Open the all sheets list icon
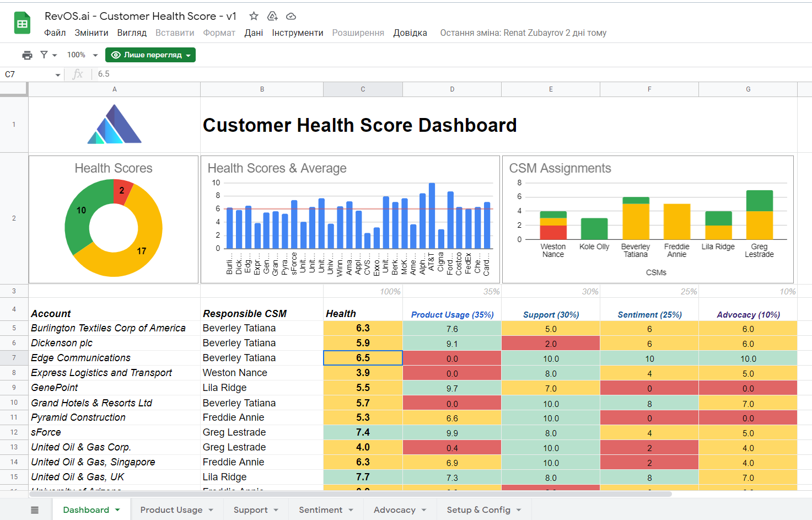This screenshot has width=812, height=520. click(35, 510)
